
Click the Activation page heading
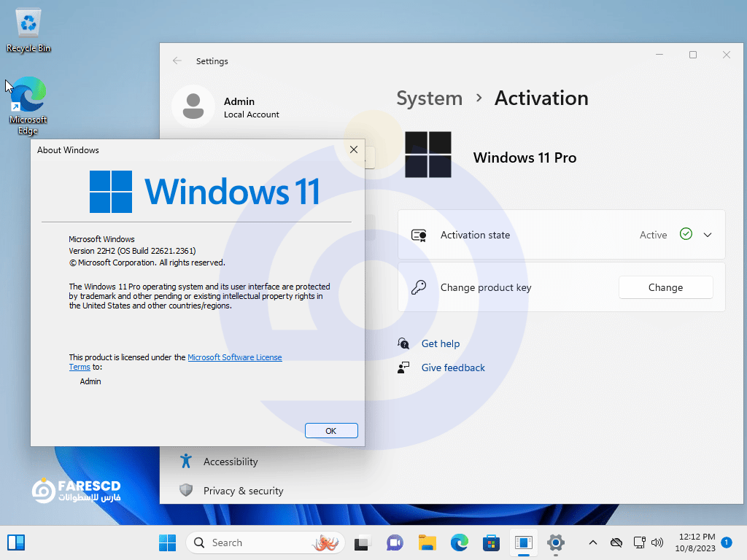pos(541,98)
